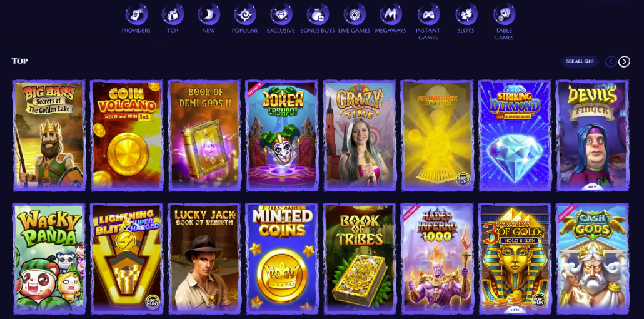Select the Megaways category icon

(x=390, y=14)
